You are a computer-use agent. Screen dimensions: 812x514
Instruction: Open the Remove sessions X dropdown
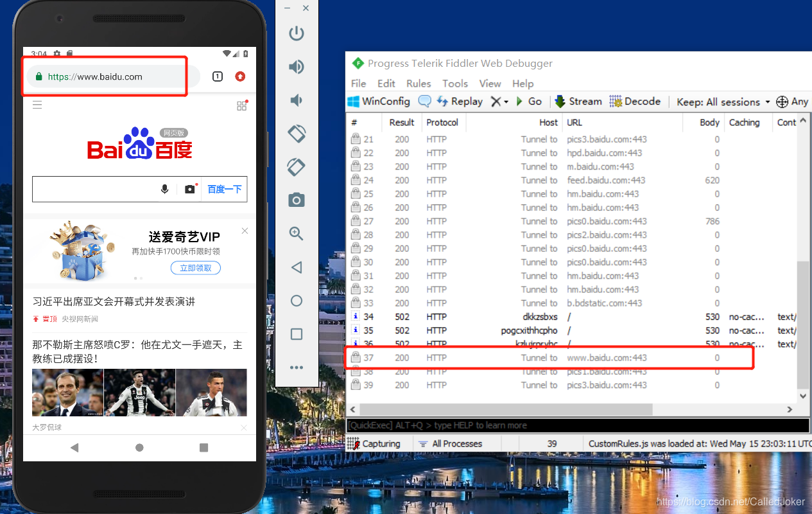(499, 102)
